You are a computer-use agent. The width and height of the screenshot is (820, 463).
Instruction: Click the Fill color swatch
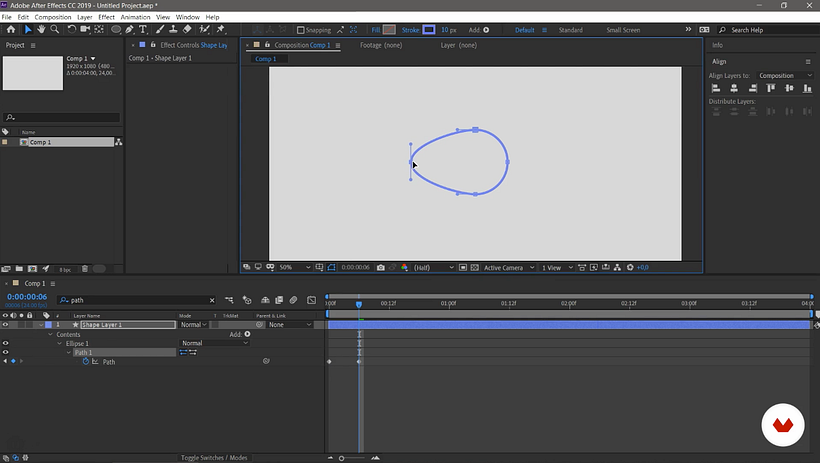(389, 30)
